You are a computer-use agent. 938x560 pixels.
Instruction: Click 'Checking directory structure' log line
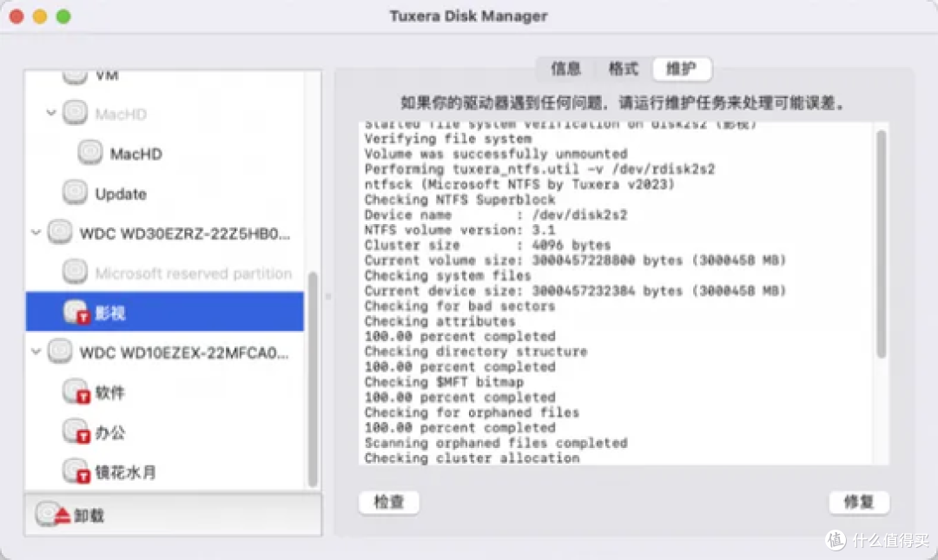tap(476, 352)
